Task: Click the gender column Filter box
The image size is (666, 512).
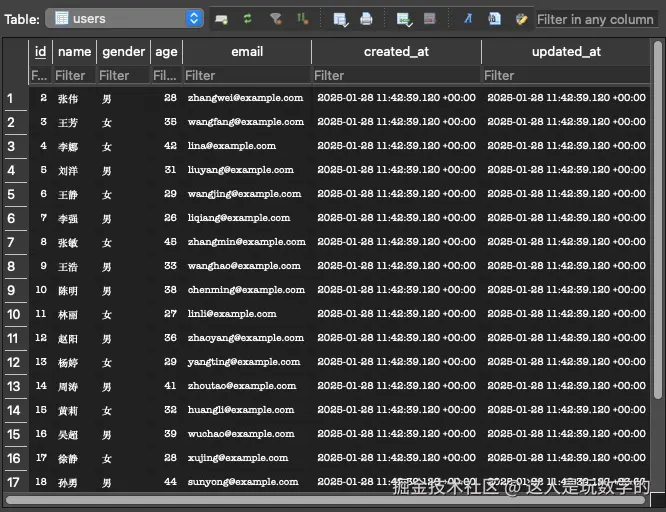Action: click(x=124, y=76)
